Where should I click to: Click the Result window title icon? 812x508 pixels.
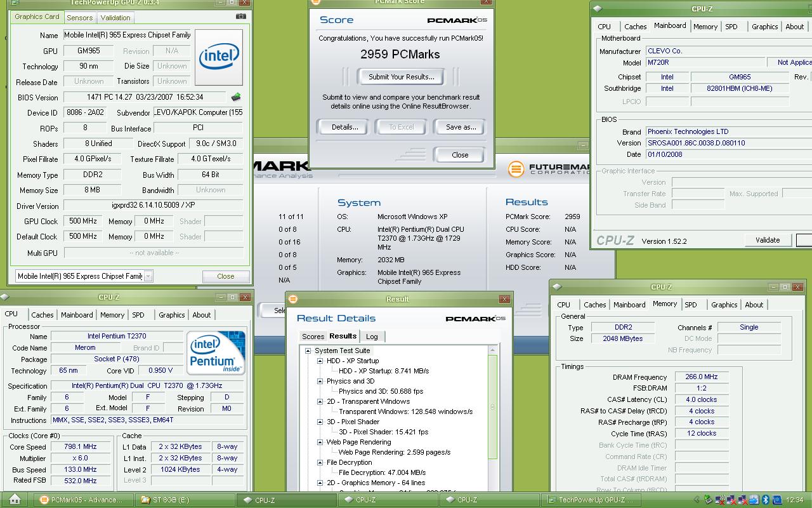point(293,299)
